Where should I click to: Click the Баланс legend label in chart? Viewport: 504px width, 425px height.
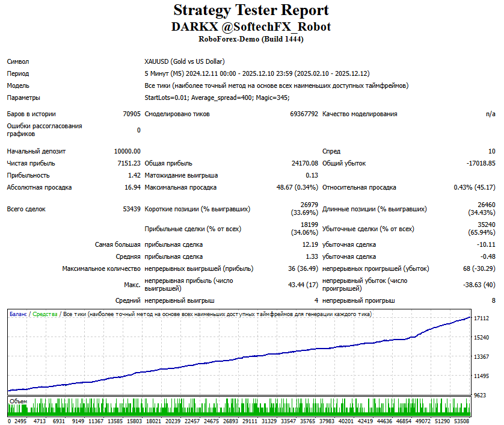point(18,314)
